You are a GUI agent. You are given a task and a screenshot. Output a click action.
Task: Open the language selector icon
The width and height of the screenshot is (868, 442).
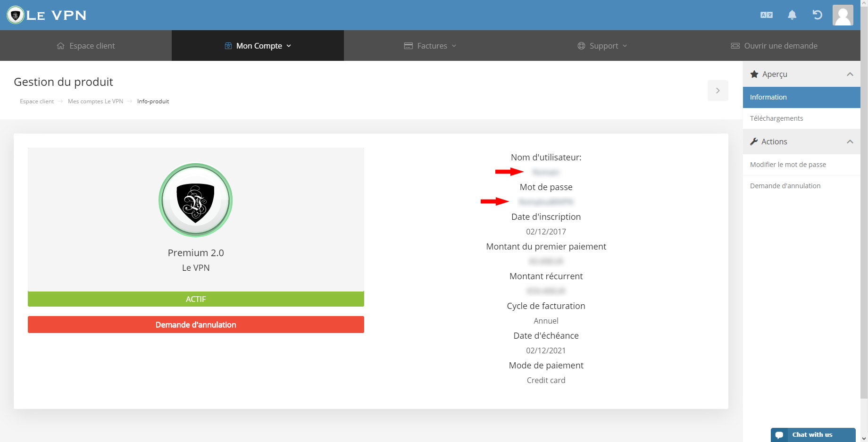pos(767,15)
